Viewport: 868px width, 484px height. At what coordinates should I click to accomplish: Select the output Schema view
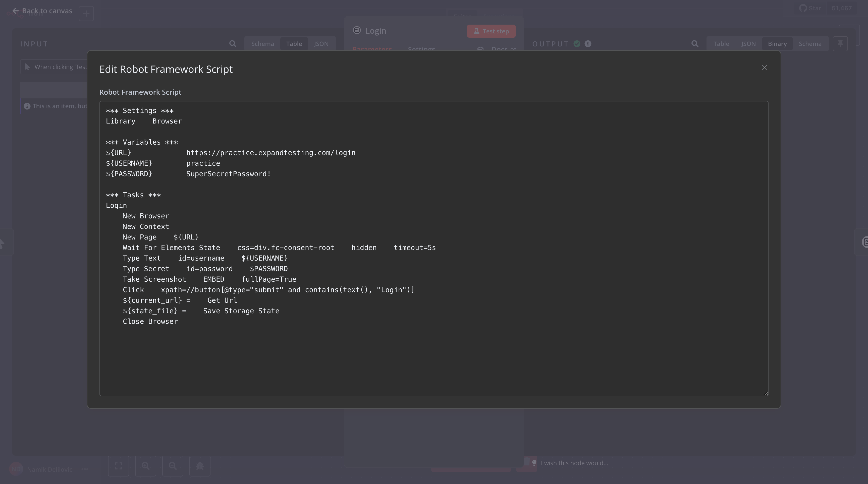coord(810,44)
